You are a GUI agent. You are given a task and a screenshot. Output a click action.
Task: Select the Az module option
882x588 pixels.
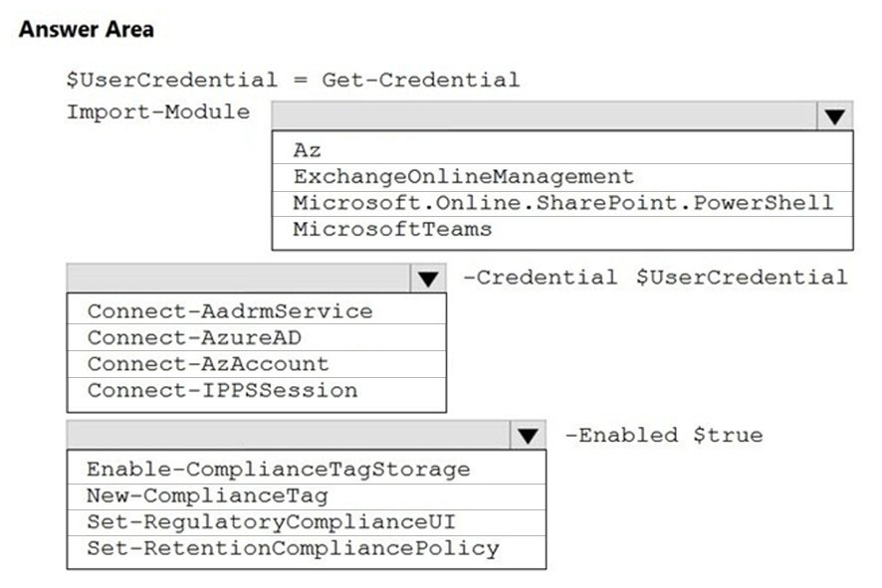(561, 150)
